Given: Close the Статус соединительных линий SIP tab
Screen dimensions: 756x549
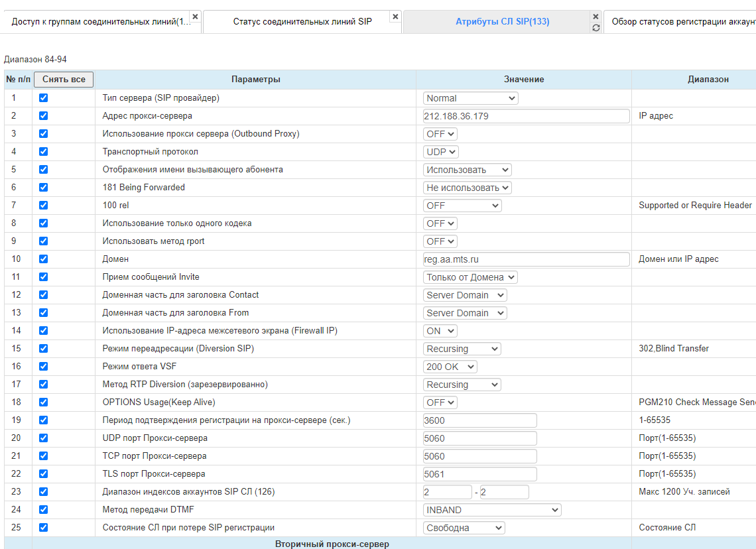Looking at the screenshot, I should click(x=395, y=17).
